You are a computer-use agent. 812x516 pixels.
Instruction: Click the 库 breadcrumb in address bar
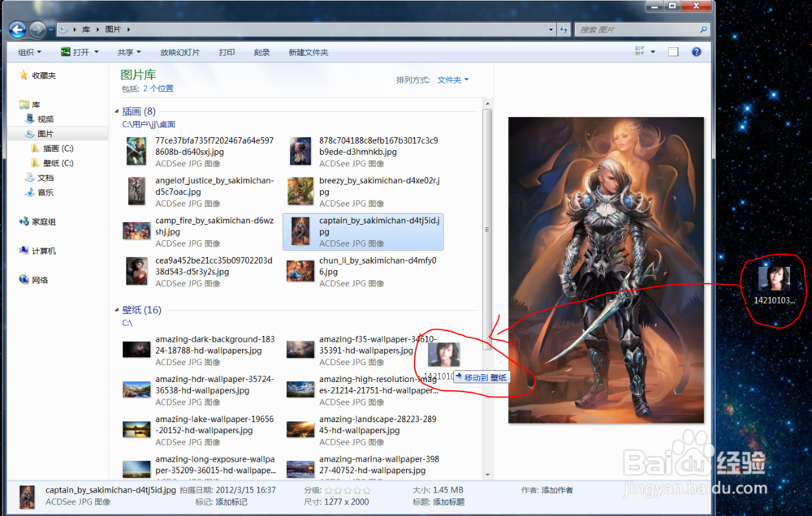[86, 29]
